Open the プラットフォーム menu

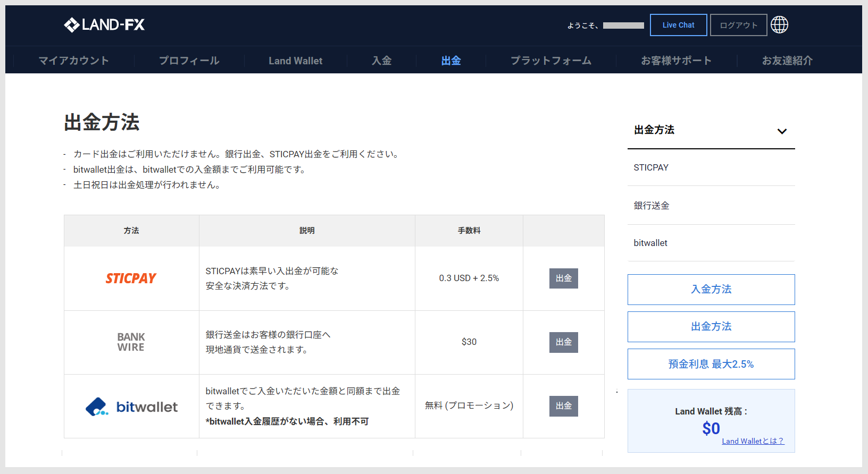(550, 61)
